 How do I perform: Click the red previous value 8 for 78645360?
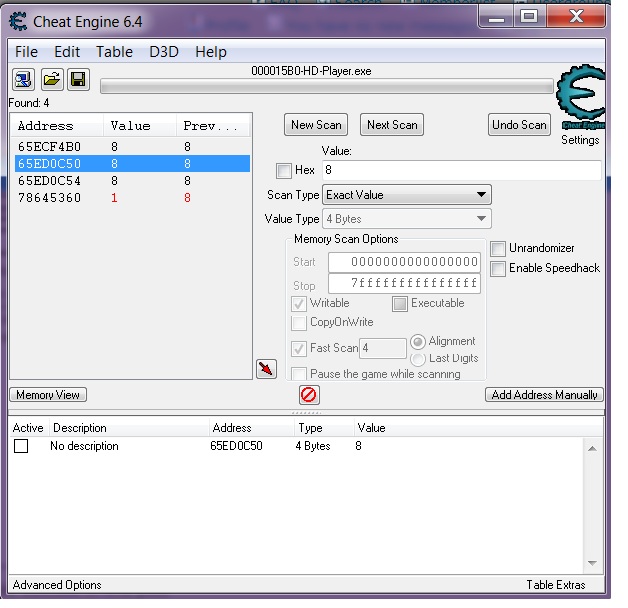coord(187,198)
